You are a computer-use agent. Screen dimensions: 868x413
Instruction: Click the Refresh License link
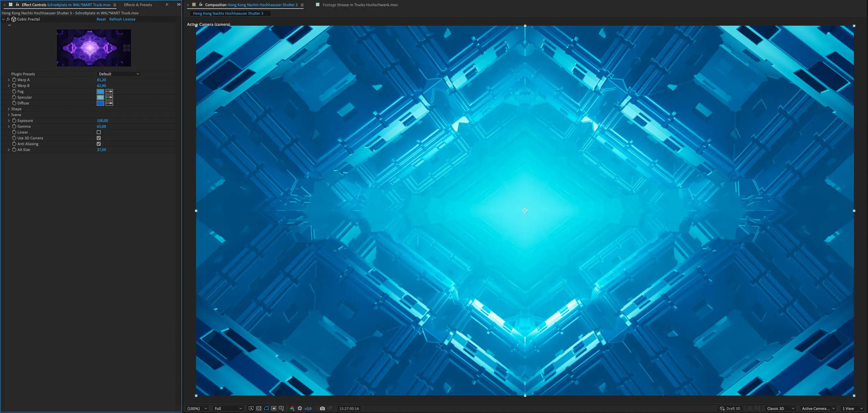(122, 19)
